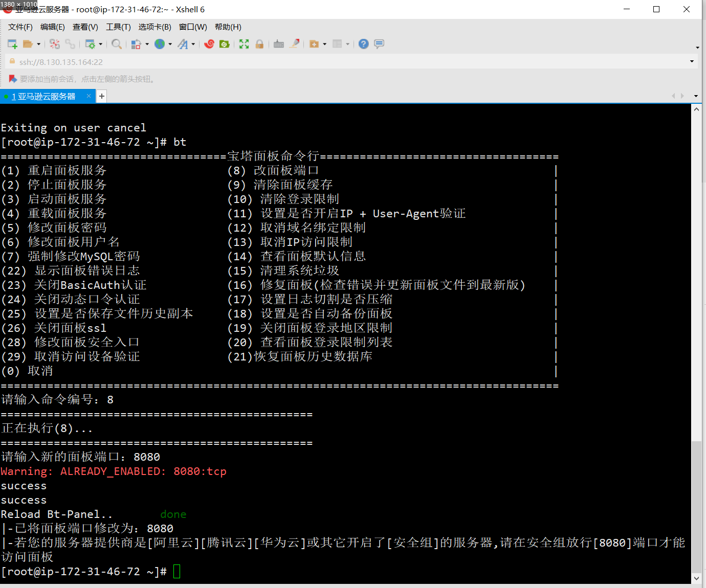The height and width of the screenshot is (588, 706).
Task: Close the 亚马逊云服务器 tab
Action: pyautogui.click(x=89, y=96)
